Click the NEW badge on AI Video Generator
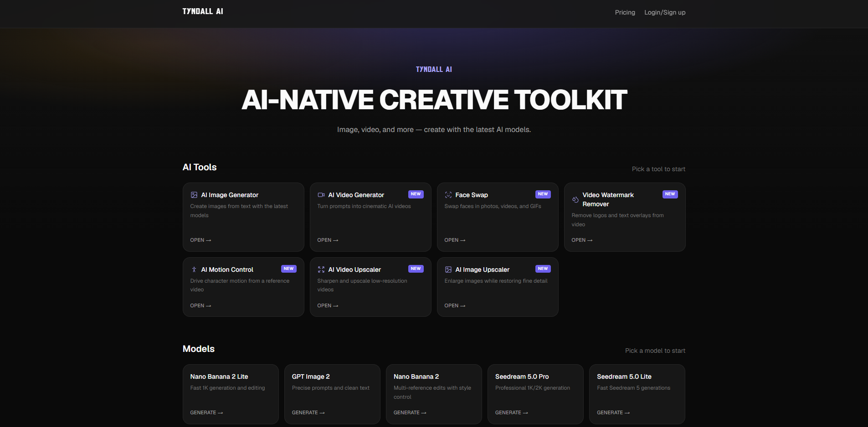 pyautogui.click(x=416, y=194)
